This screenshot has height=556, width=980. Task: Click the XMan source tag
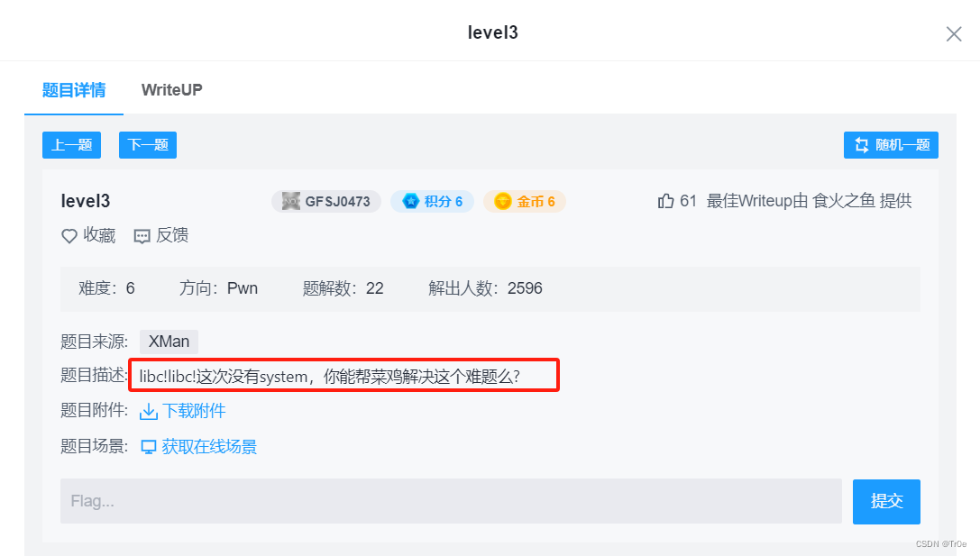click(x=168, y=342)
